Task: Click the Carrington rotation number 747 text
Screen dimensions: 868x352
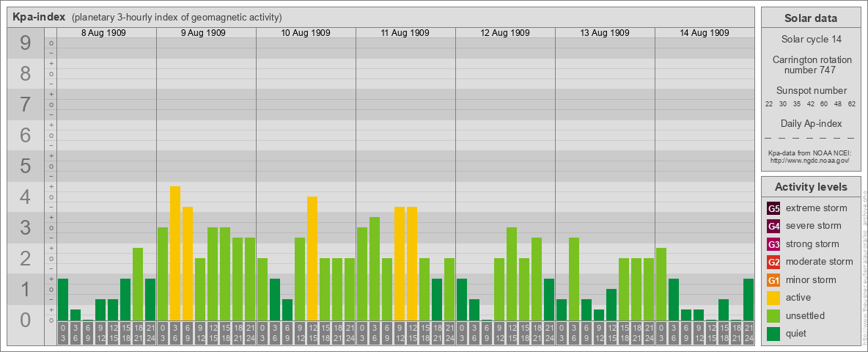Action: 811,65
